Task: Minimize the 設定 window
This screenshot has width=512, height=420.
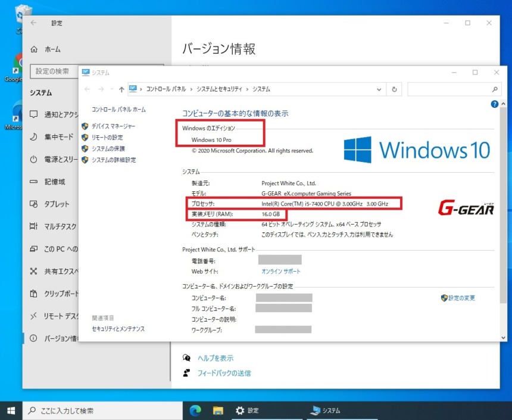Action: tap(447, 23)
